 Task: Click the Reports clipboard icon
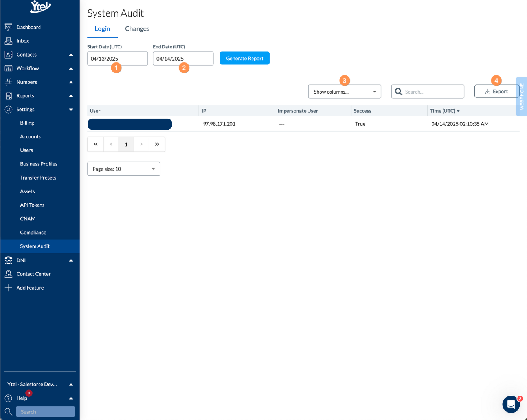[x=8, y=96]
